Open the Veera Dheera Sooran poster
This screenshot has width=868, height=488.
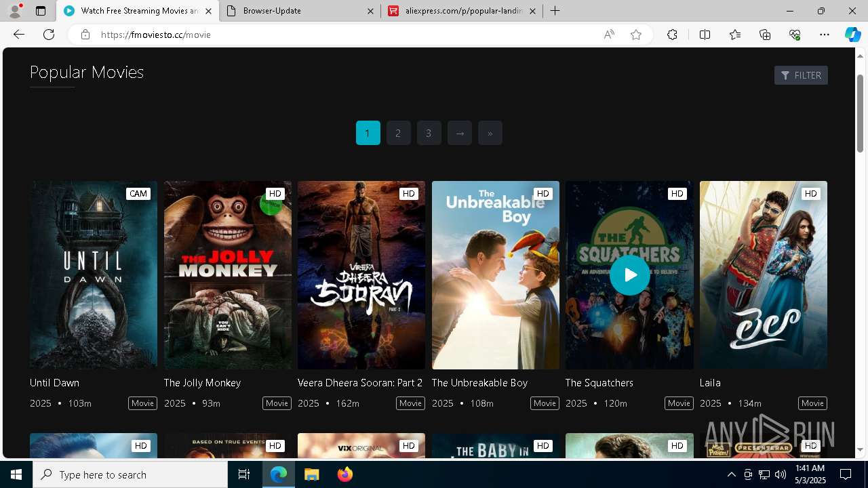[x=361, y=274]
